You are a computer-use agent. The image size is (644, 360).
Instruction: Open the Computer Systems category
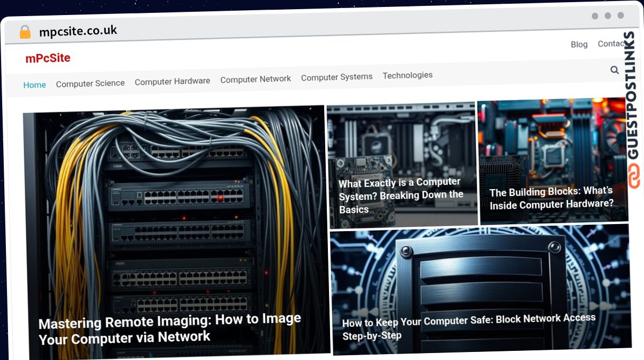click(x=336, y=77)
